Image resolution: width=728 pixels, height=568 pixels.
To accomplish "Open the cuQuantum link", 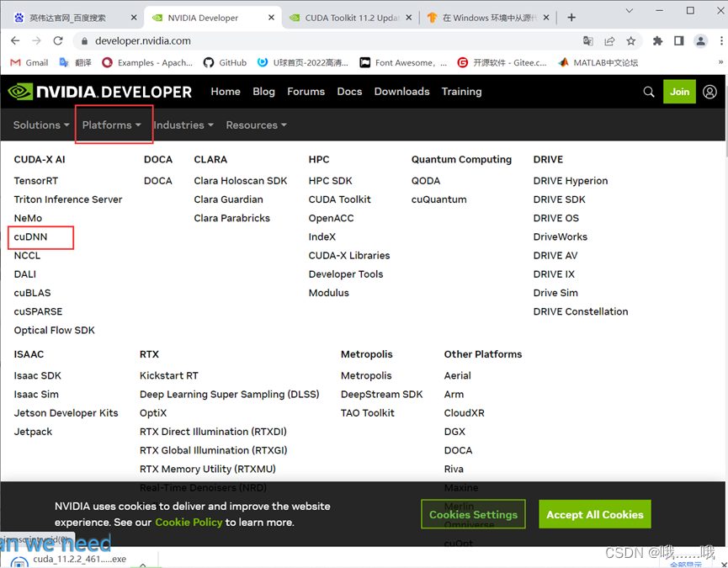I will pyautogui.click(x=438, y=199).
